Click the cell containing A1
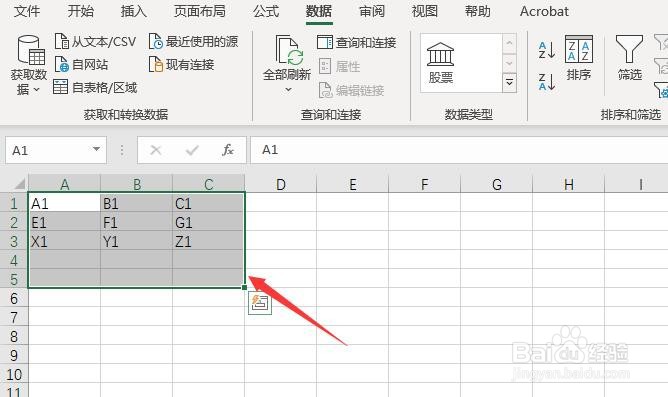 [x=64, y=203]
